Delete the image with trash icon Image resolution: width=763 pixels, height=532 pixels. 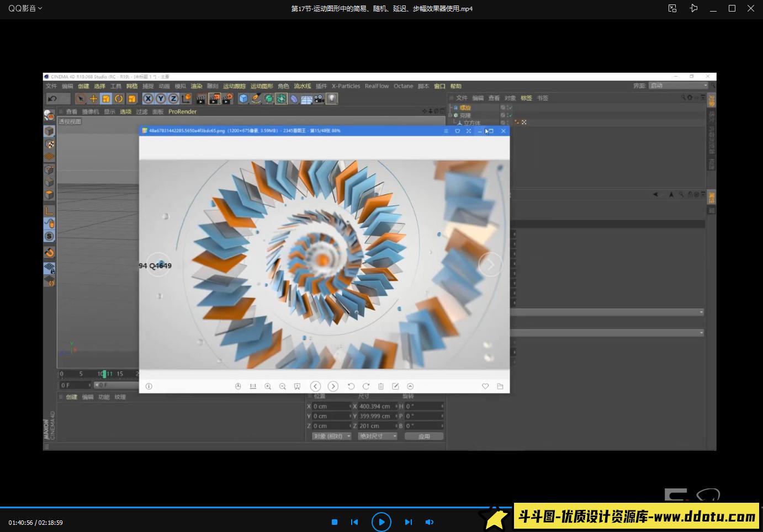coord(380,386)
